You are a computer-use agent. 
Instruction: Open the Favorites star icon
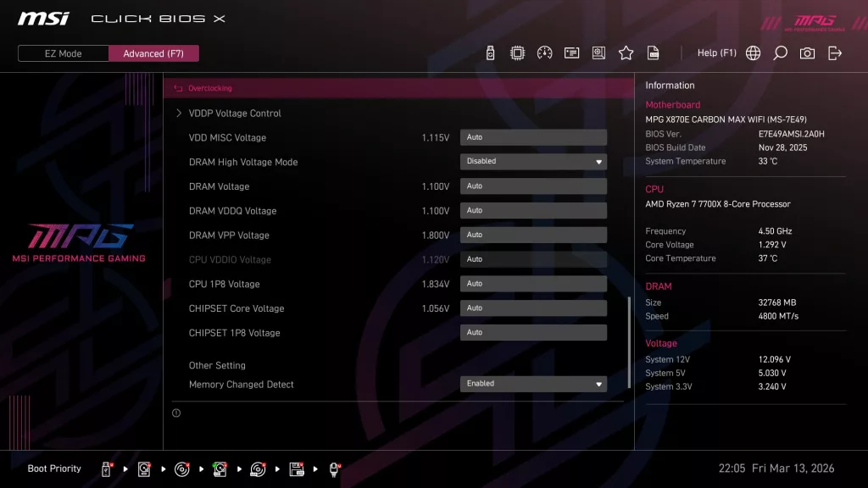coord(626,53)
